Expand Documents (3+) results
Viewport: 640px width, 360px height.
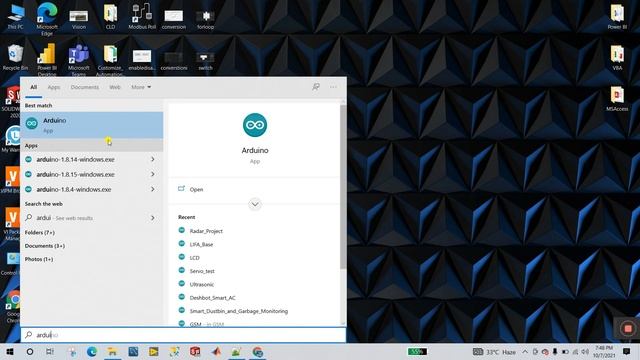point(45,246)
